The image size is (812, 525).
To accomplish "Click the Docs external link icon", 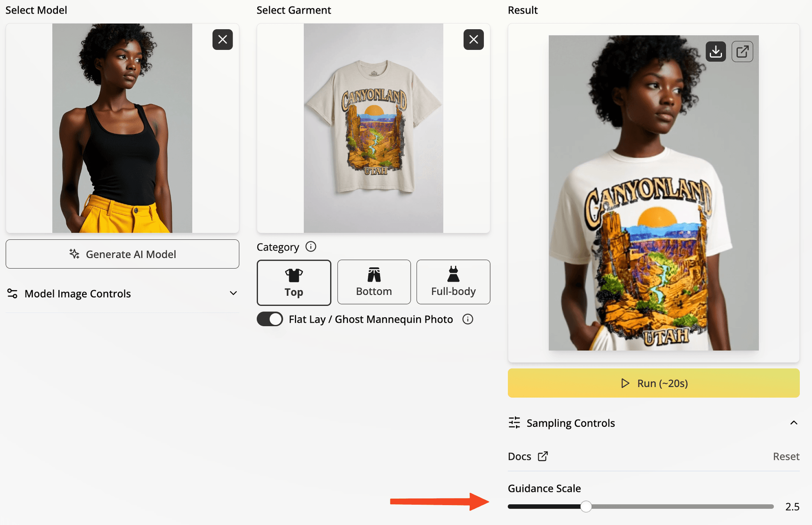I will [x=543, y=456].
